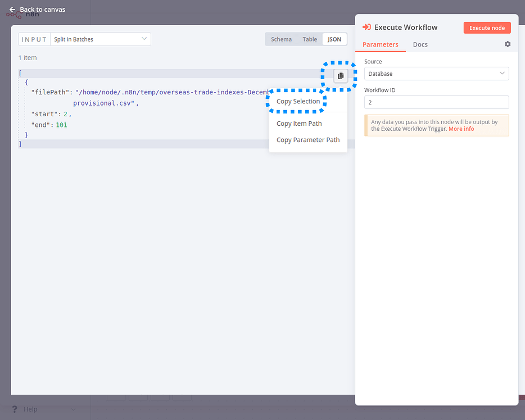Choose Copy Item Path
This screenshot has width=525, height=420.
(299, 124)
